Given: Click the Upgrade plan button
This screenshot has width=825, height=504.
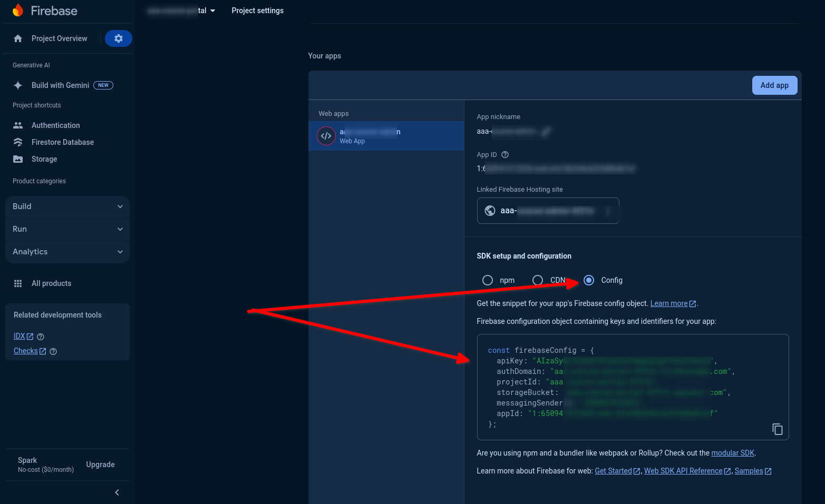Looking at the screenshot, I should pos(100,465).
